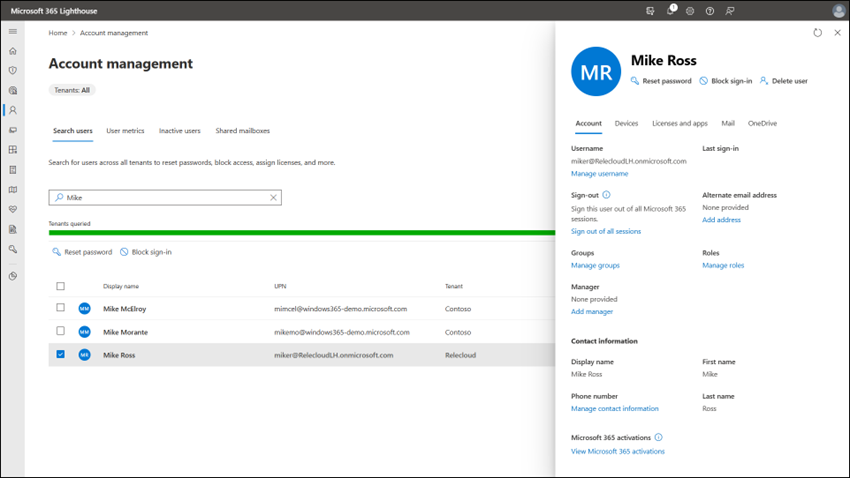Open the heart health icon in sidebar

pos(13,209)
